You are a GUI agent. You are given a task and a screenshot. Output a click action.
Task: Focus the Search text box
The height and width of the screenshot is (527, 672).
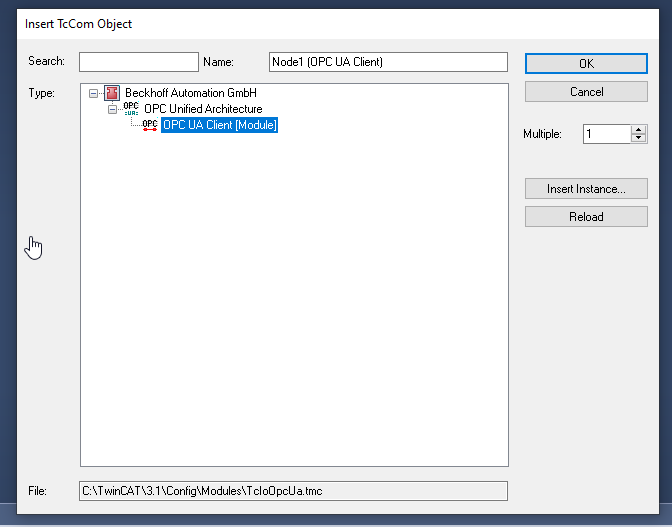[139, 62]
